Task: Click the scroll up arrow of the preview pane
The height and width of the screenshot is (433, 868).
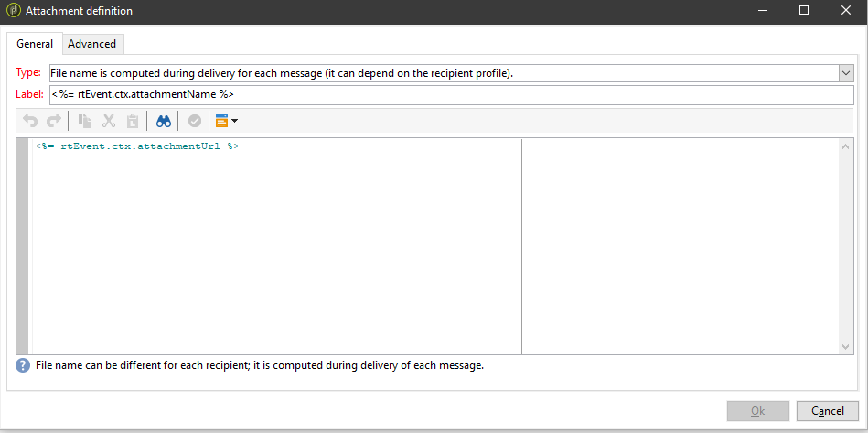Action: click(x=846, y=146)
